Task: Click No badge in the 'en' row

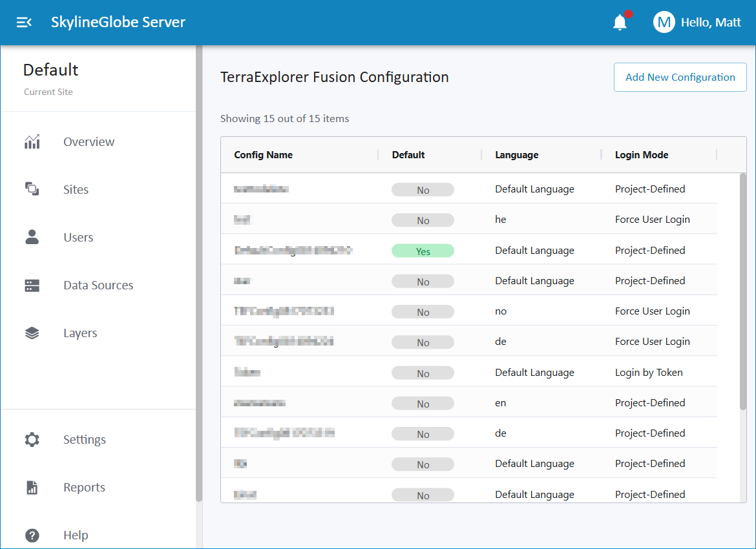Action: 423,404
